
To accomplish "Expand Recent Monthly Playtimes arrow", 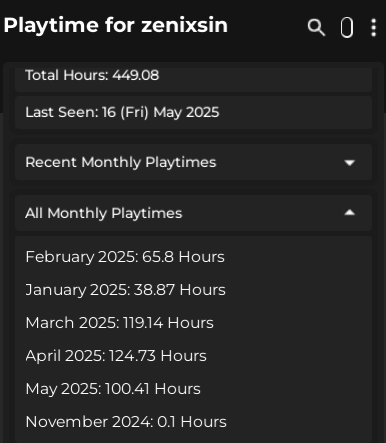I will (x=349, y=163).
